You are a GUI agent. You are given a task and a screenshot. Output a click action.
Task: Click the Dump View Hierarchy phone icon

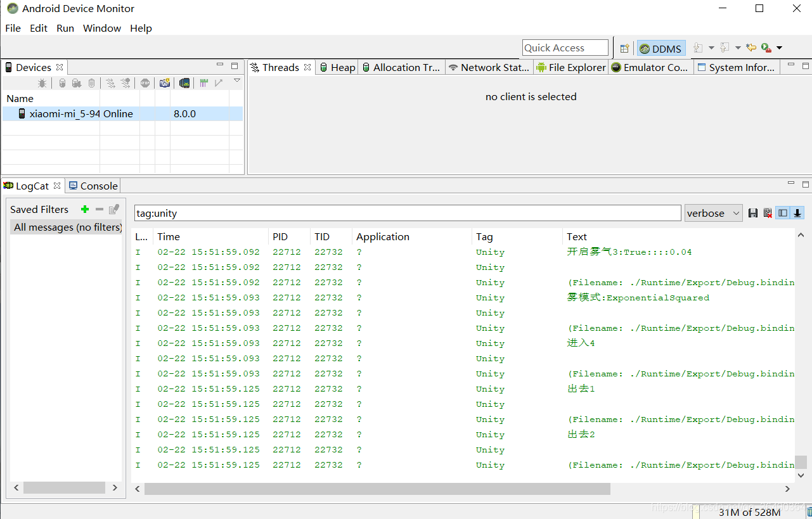coord(184,83)
